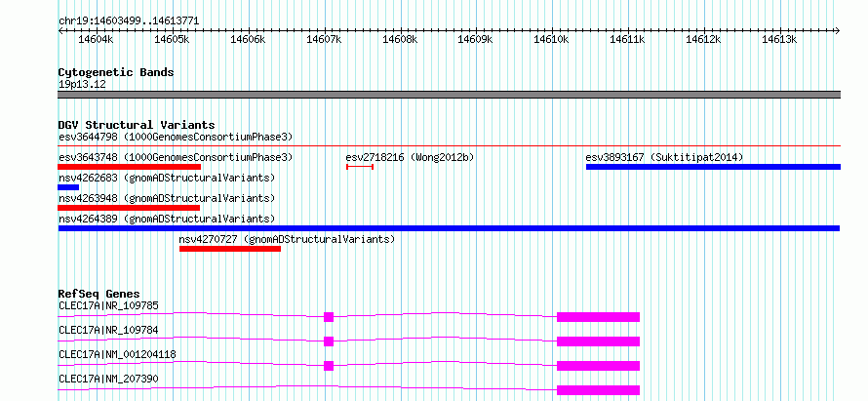Click the thin red esv3644798 variant line
The width and height of the screenshot is (868, 401).
pyautogui.click(x=449, y=146)
